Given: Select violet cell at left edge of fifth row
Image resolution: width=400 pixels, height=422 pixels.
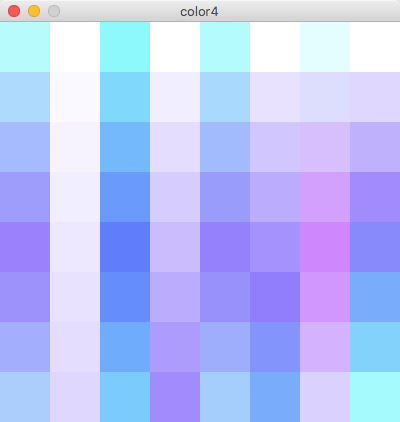Looking at the screenshot, I should (25, 247).
